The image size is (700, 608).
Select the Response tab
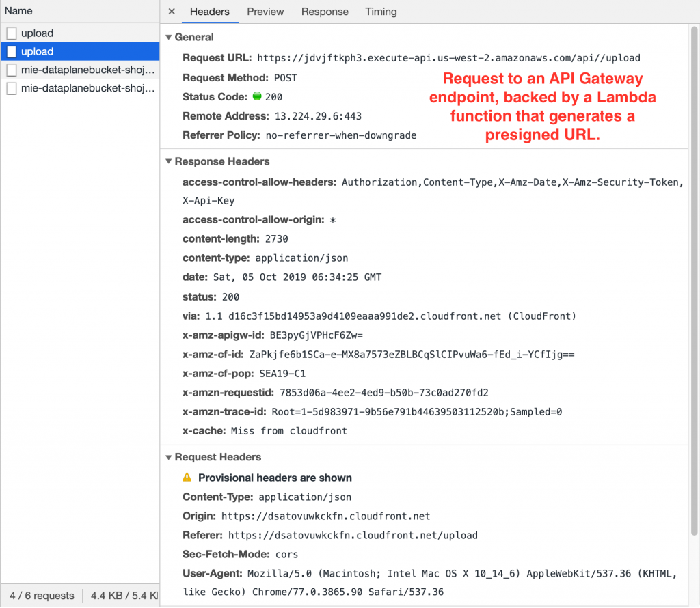(325, 12)
